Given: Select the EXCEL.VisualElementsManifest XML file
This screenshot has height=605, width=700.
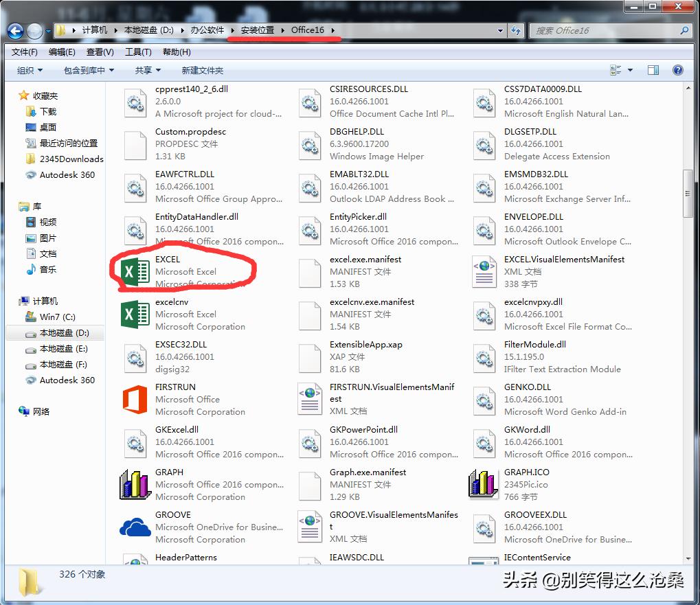Looking at the screenshot, I should (x=484, y=271).
